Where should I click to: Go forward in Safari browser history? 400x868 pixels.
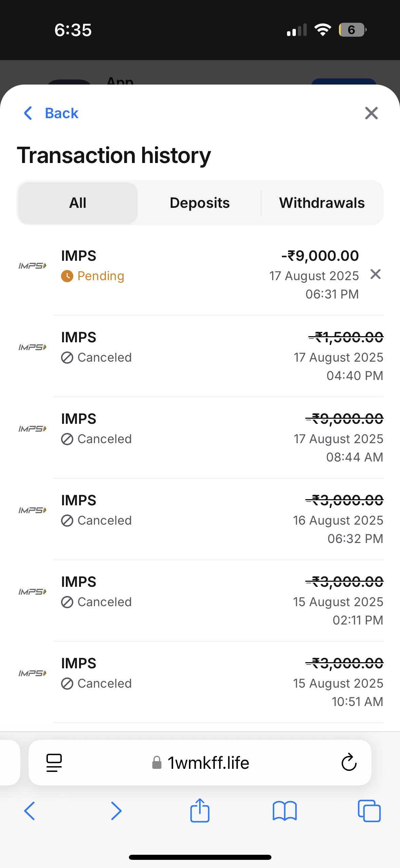(x=116, y=811)
